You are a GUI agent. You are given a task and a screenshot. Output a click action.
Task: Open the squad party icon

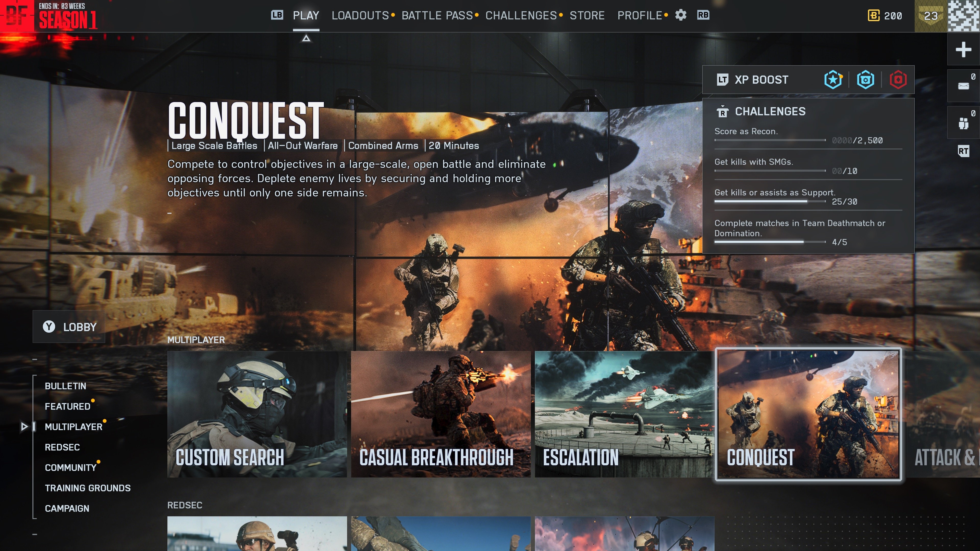[x=963, y=123]
